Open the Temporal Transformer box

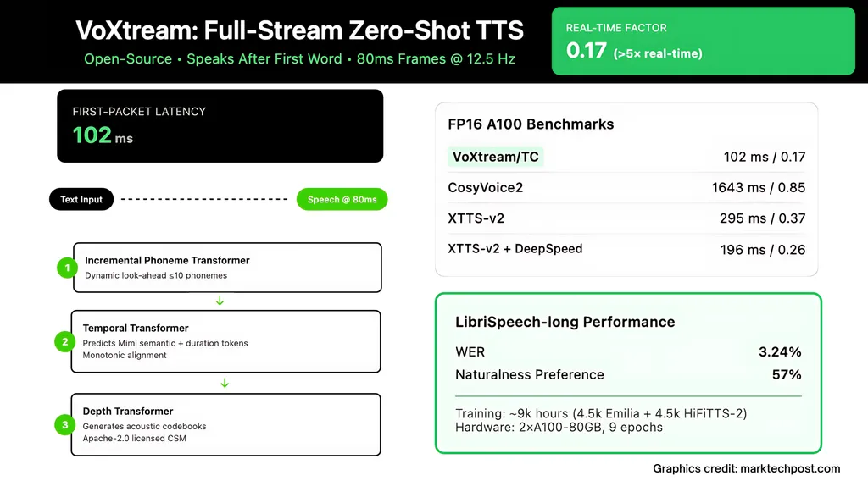[225, 341]
